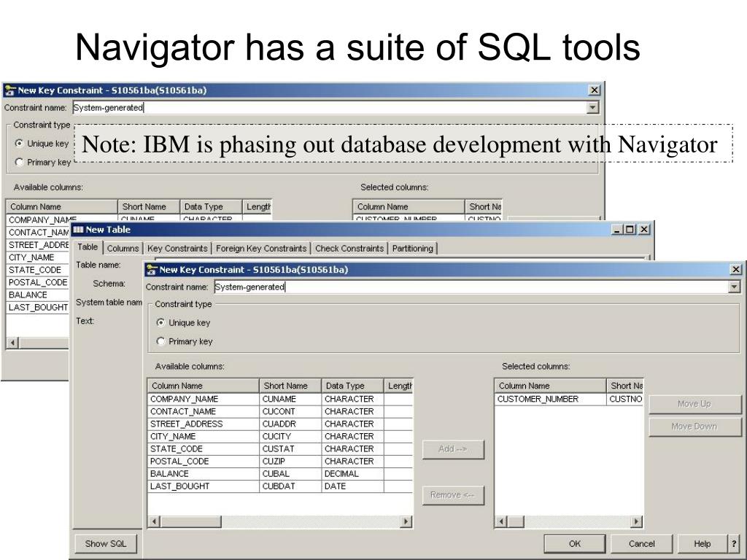Select POSTAL_CODE in the background window list
The image size is (747, 560).
38,282
